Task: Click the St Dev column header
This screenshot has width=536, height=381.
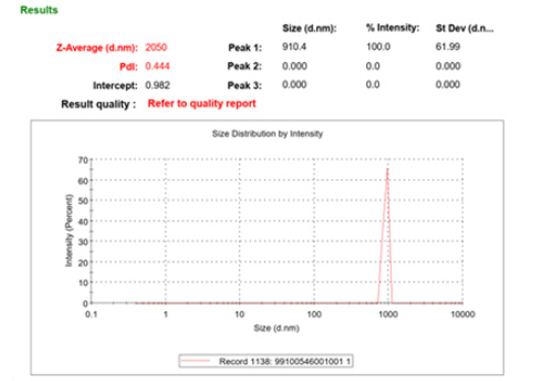Action: pyautogui.click(x=464, y=28)
